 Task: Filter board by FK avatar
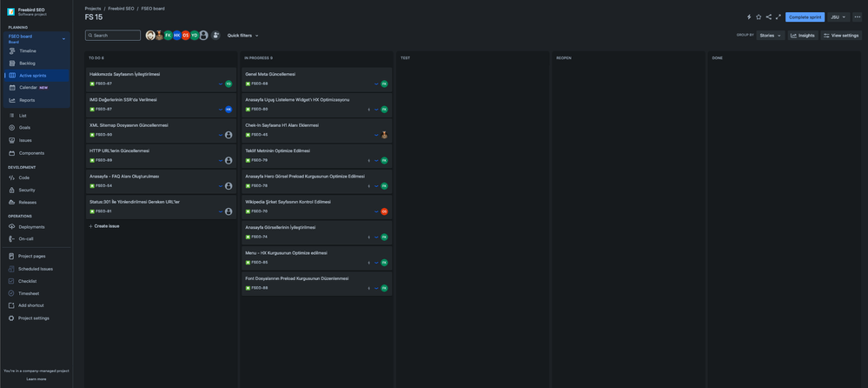pyautogui.click(x=168, y=36)
